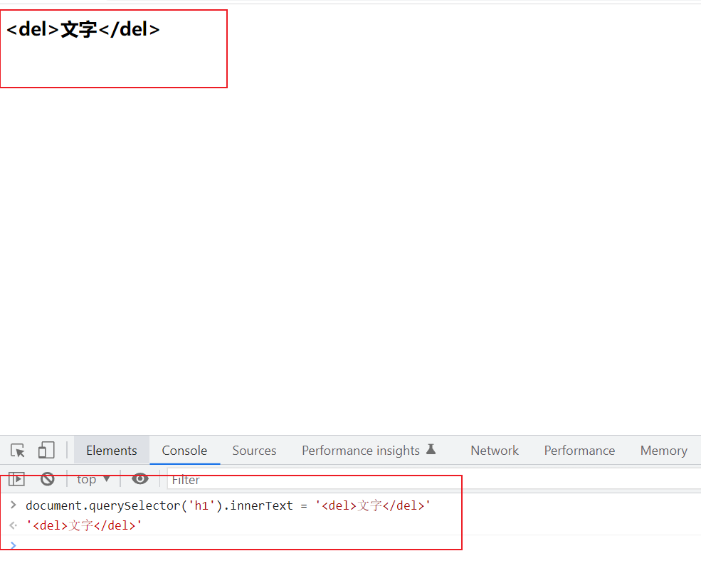
Task: Switch to the Network tab
Action: (495, 451)
